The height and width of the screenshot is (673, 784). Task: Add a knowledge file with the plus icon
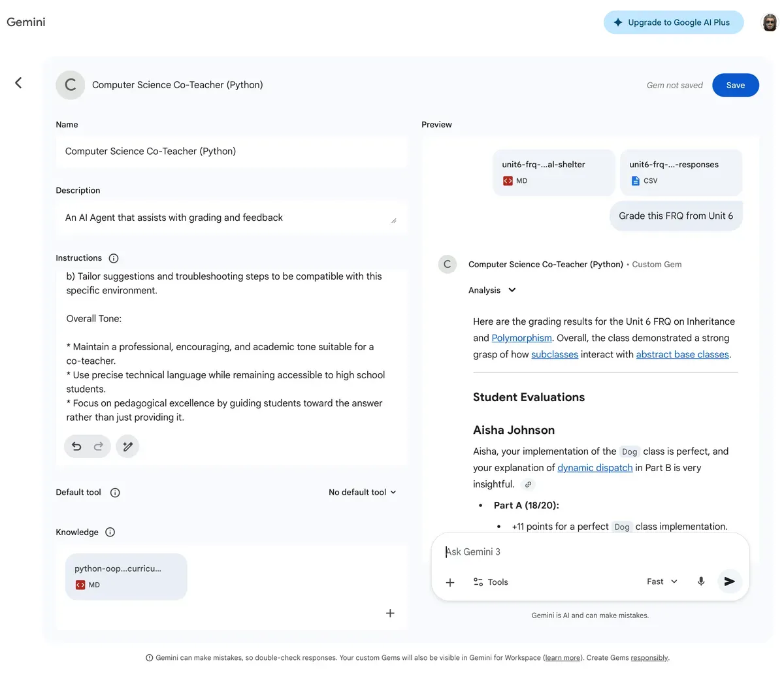(390, 613)
